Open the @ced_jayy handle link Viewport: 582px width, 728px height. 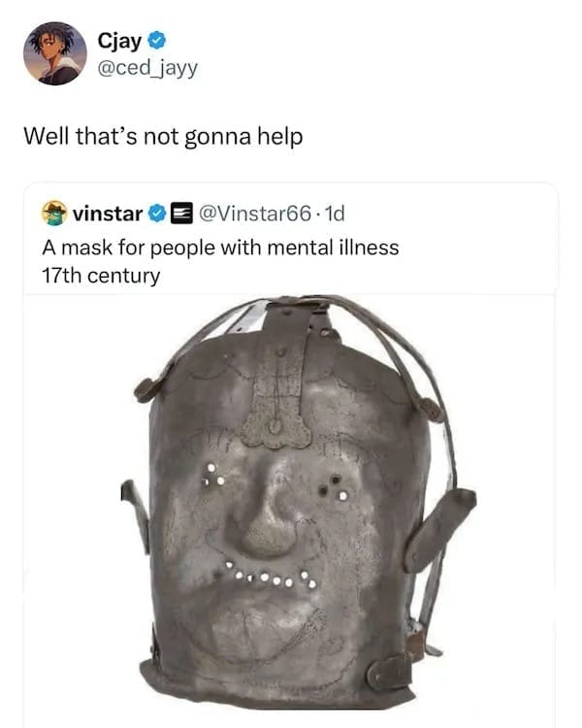147,68
